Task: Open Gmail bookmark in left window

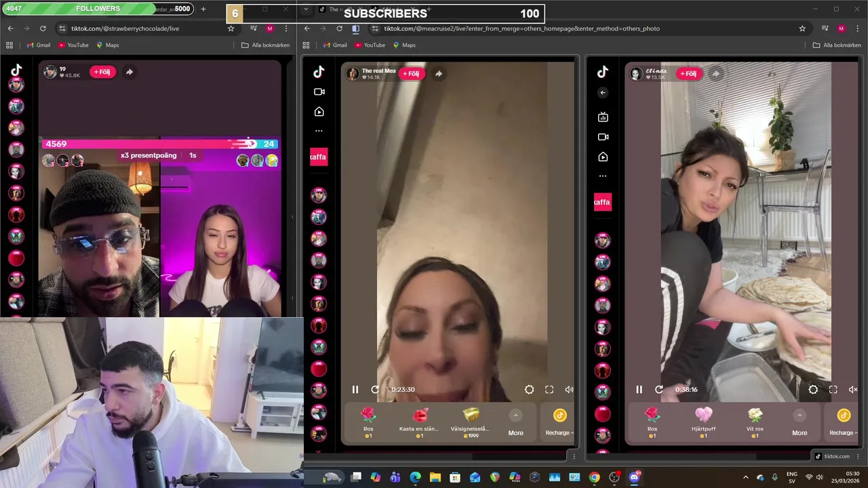Action: (x=38, y=45)
